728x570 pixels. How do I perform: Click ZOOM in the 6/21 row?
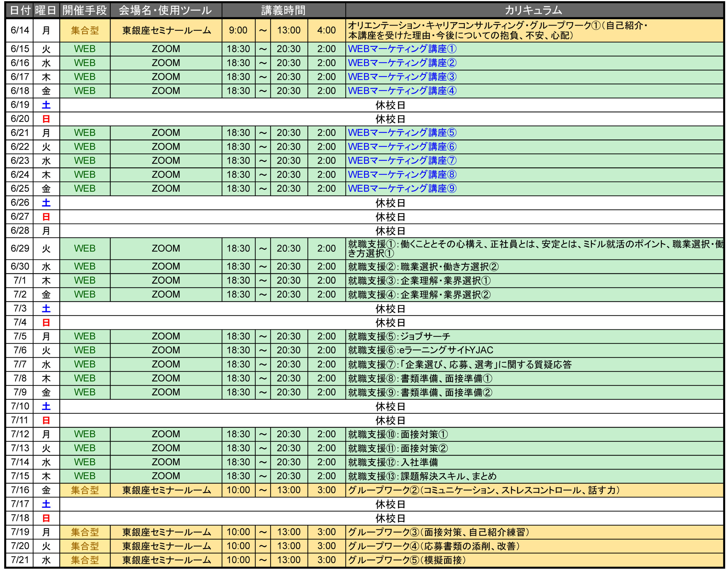[x=166, y=133]
